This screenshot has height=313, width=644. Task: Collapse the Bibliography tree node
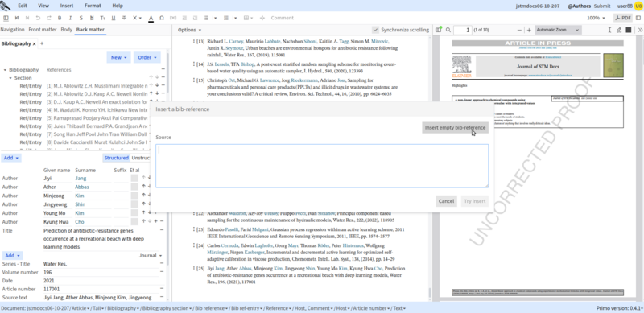(x=5, y=70)
